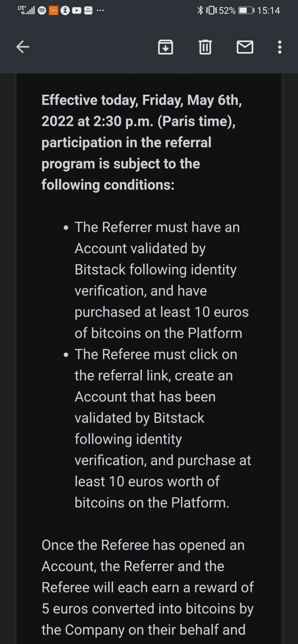Tap the bold "Effective today" heading
This screenshot has height=644, width=298.
point(141,142)
